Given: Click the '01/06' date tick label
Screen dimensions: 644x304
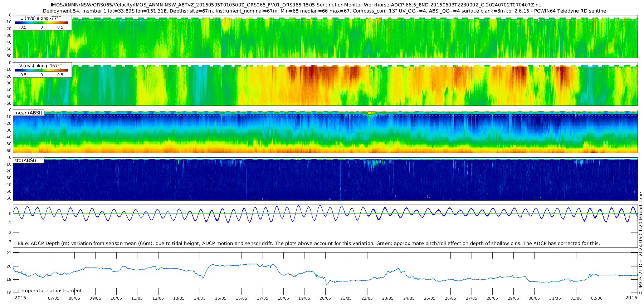Looking at the screenshot, I should click(576, 298).
